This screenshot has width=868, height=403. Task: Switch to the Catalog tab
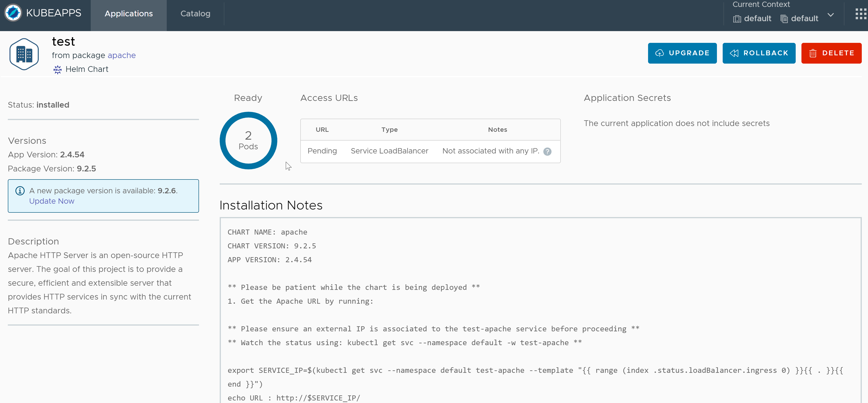196,14
